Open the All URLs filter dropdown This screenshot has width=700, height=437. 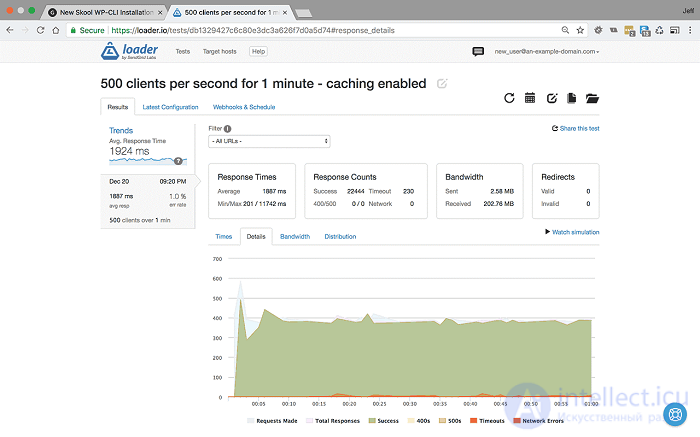(x=269, y=141)
